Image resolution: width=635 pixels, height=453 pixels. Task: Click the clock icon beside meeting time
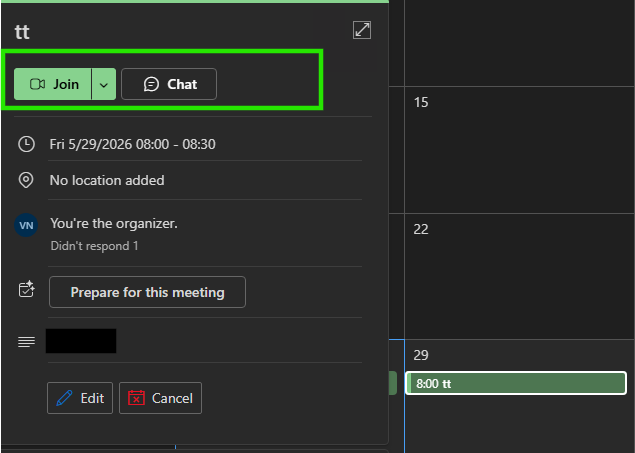point(26,145)
